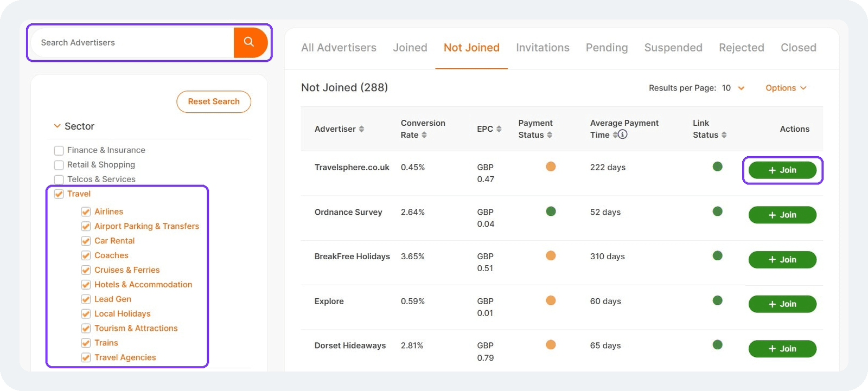The height and width of the screenshot is (391, 868).
Task: Join the Travelsphere.co.uk advertiser
Action: [x=782, y=170]
